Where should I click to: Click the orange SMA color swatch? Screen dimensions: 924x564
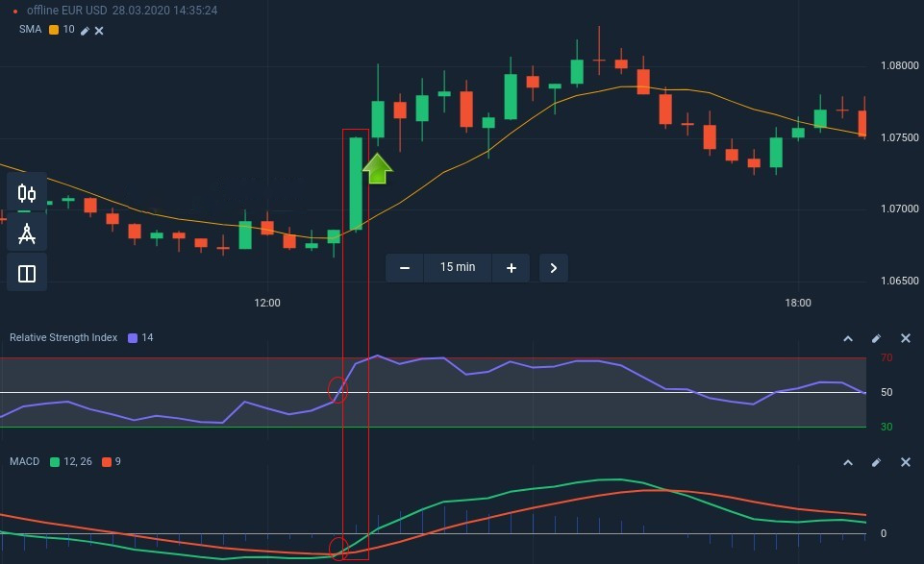click(54, 30)
